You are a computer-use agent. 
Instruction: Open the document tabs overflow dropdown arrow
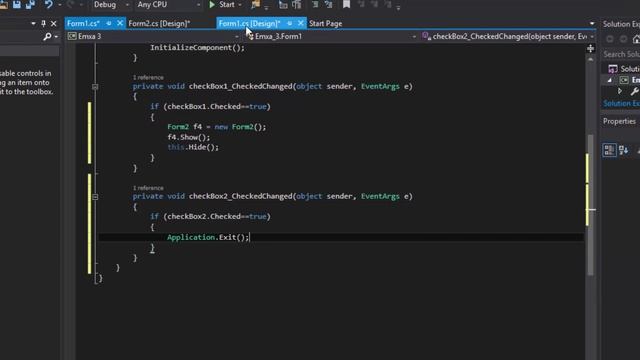click(592, 24)
